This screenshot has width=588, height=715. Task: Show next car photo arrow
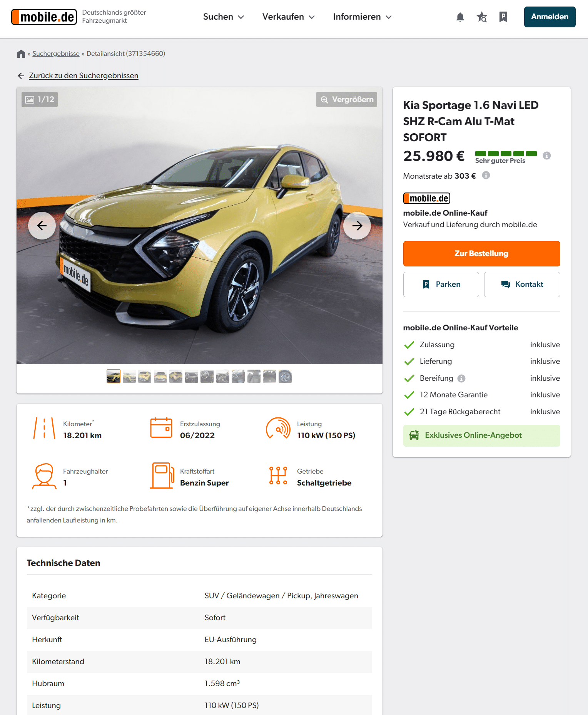point(357,226)
